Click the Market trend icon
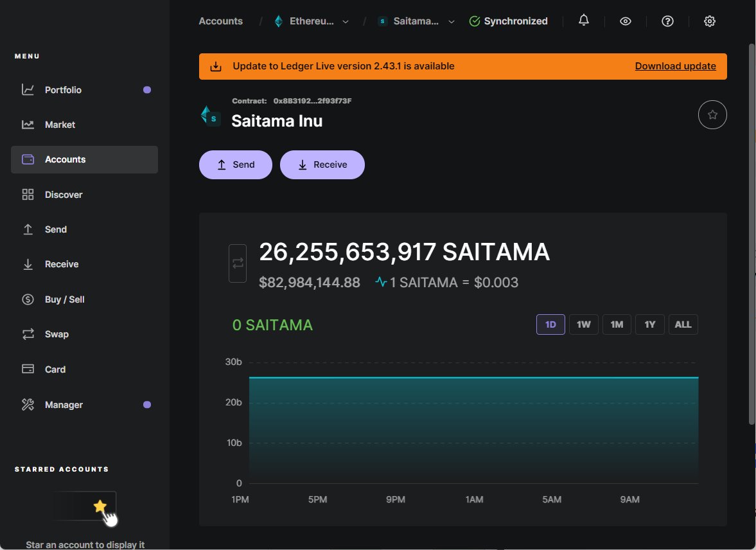Image resolution: width=756 pixels, height=550 pixels. coord(28,125)
